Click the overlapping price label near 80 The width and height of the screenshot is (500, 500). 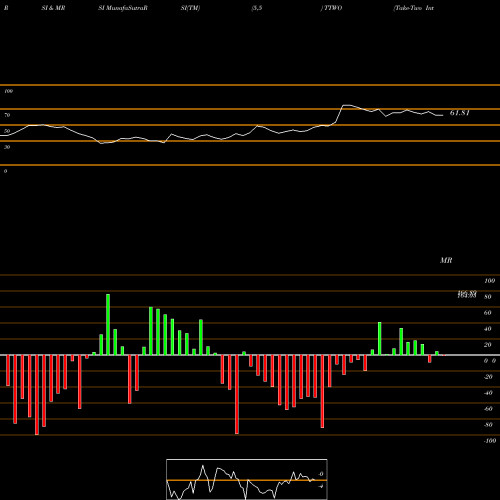[x=467, y=294]
